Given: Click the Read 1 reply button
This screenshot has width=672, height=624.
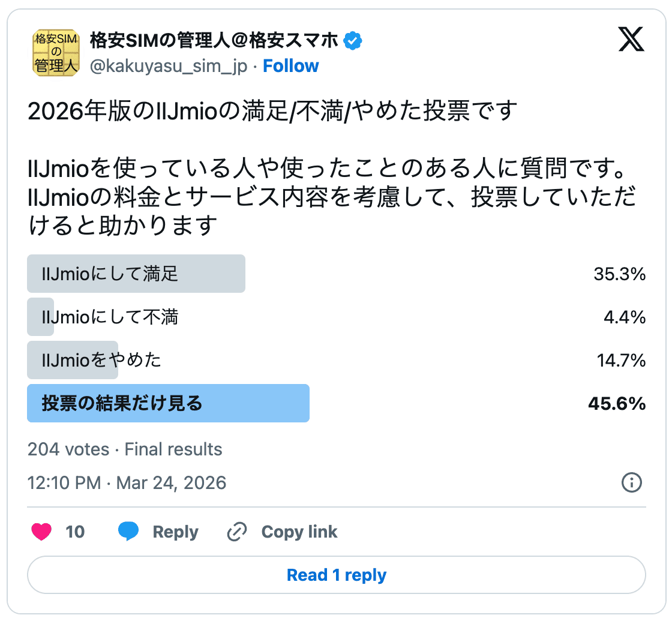Looking at the screenshot, I should pos(336,575).
